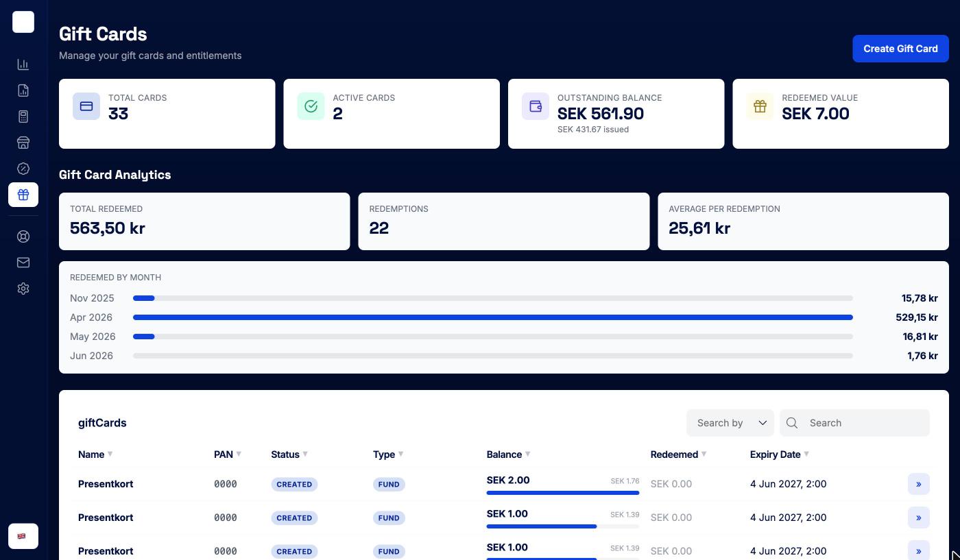Image resolution: width=960 pixels, height=560 pixels.
Task: Click the SEK 7.00 redeemed value
Action: click(815, 114)
